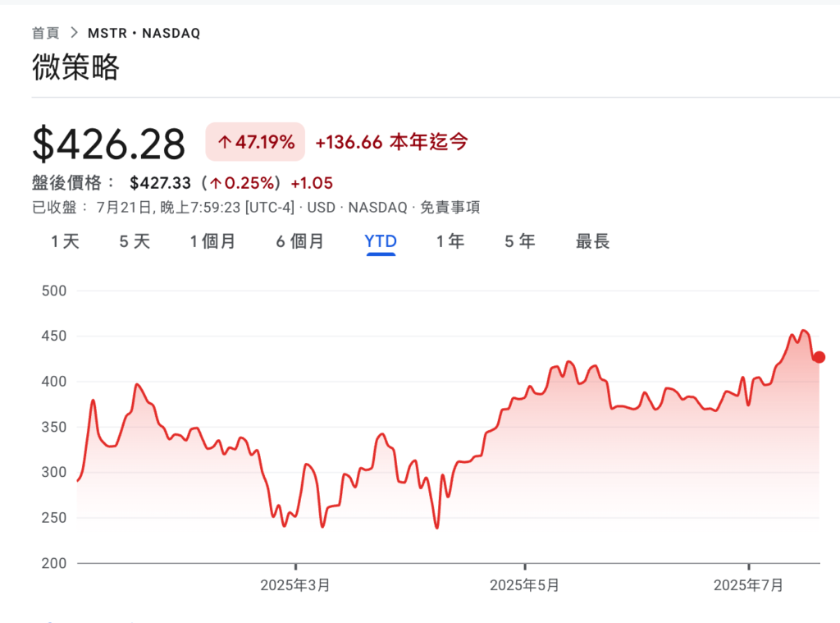The width and height of the screenshot is (840, 623).
Task: Click the current price $426.28
Action: 107,141
